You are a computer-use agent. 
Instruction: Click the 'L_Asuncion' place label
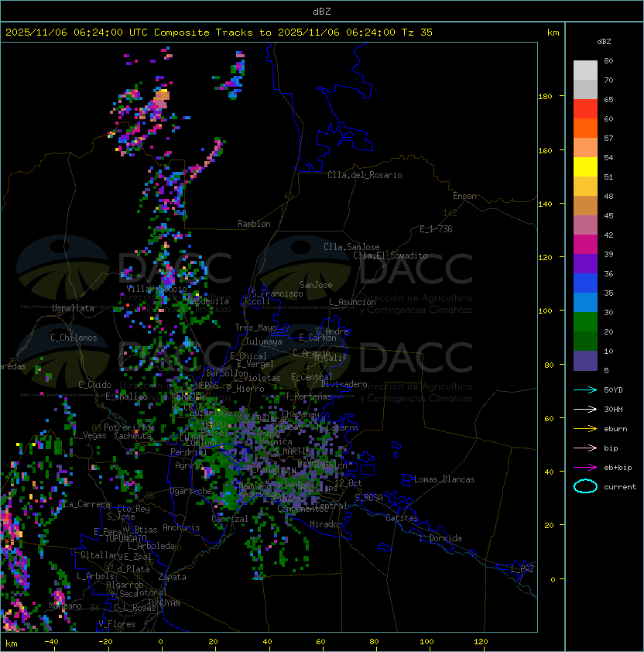point(352,302)
